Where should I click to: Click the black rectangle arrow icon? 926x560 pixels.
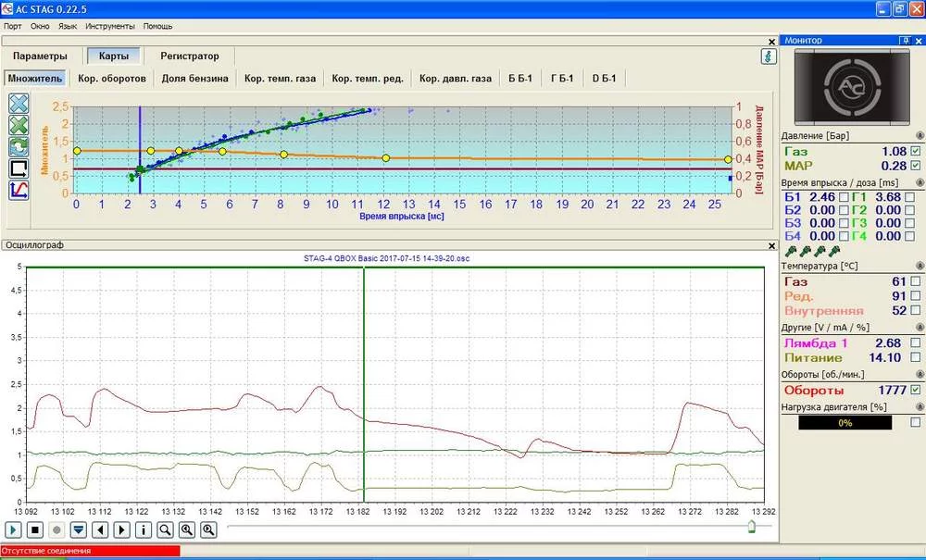(19, 168)
